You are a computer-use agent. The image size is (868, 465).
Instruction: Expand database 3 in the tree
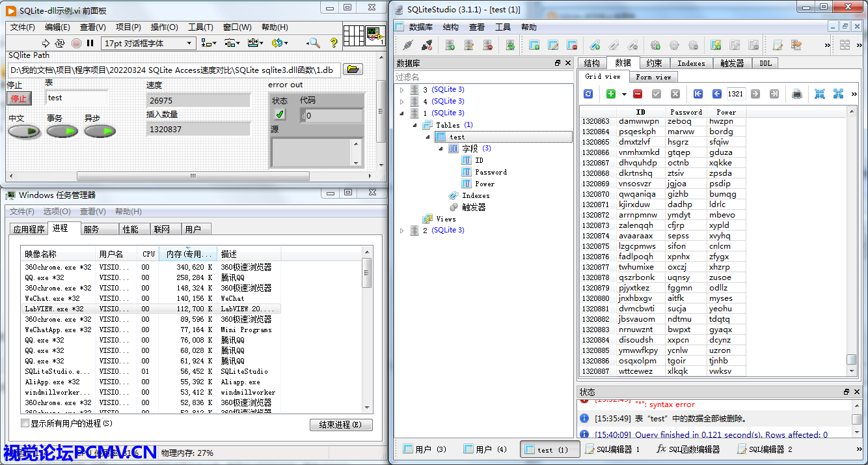(x=401, y=90)
